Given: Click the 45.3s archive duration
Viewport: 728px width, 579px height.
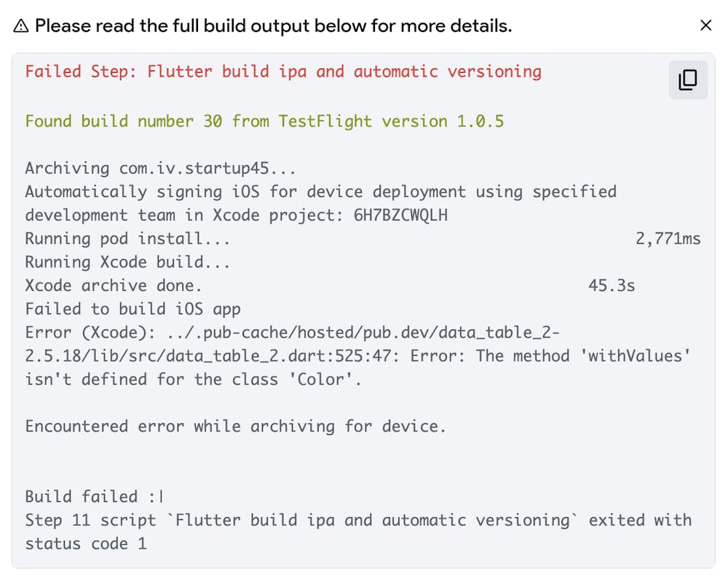Looking at the screenshot, I should (612, 285).
